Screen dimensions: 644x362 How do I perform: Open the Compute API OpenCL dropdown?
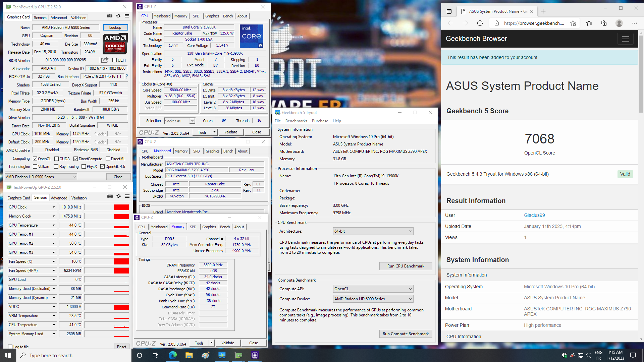pos(373,289)
